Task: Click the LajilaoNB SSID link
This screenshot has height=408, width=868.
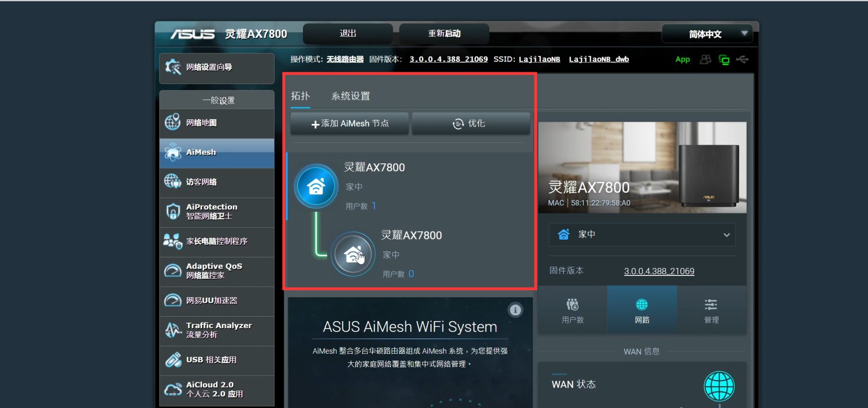Action: pos(539,59)
